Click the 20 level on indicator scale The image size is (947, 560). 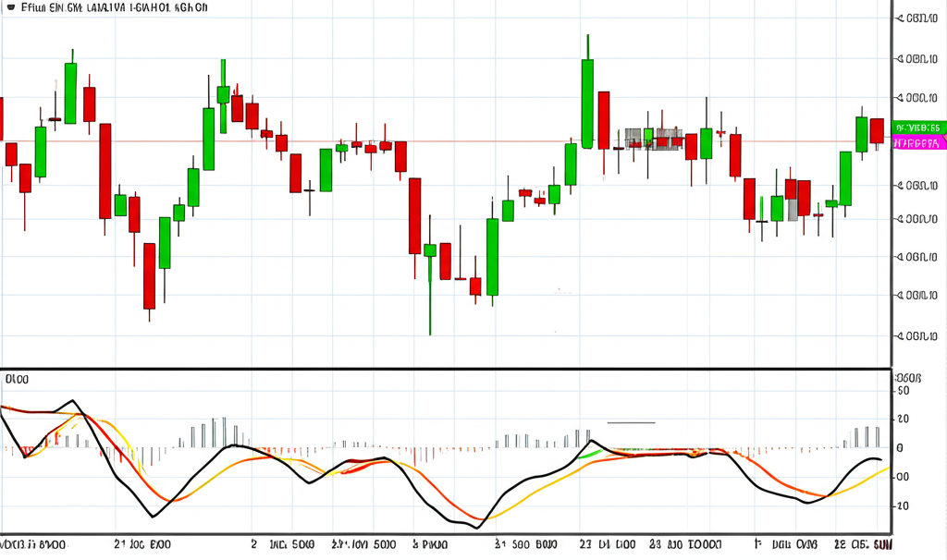coord(904,420)
